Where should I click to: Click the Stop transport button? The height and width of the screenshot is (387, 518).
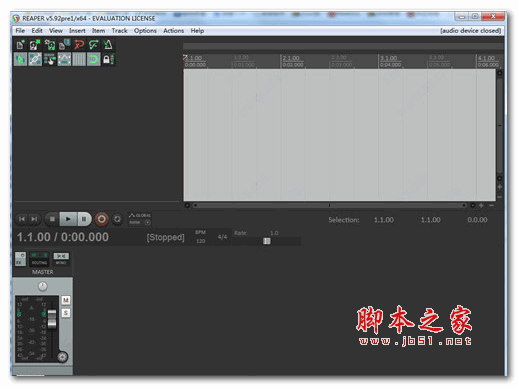tap(52, 219)
